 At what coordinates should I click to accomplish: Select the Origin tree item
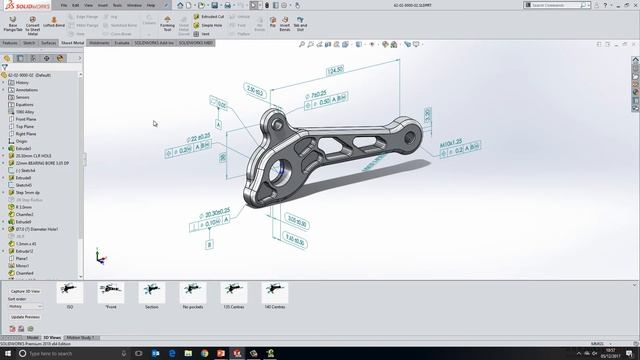pos(21,141)
